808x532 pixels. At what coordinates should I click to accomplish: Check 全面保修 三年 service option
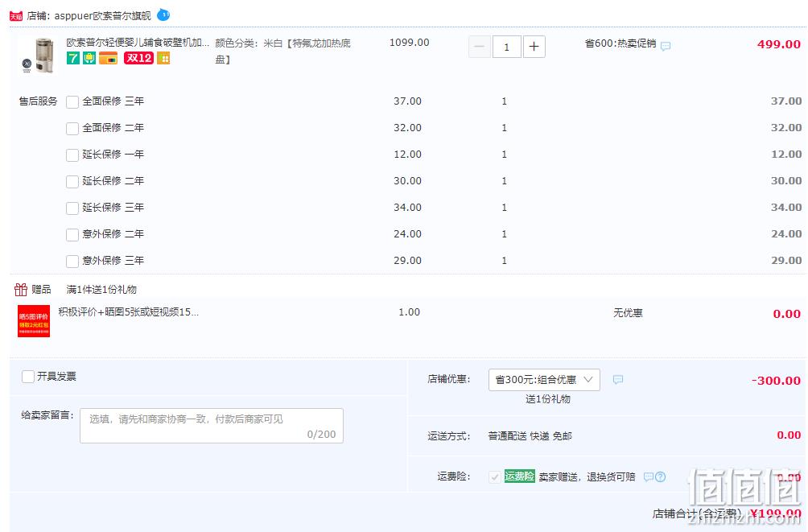(72, 102)
